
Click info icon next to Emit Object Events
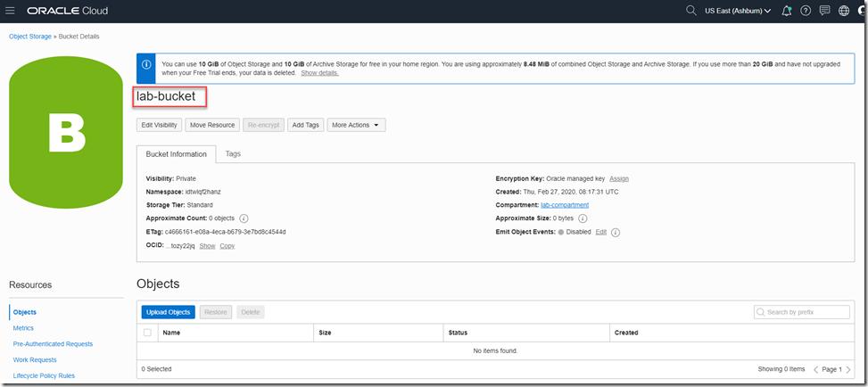pos(616,232)
